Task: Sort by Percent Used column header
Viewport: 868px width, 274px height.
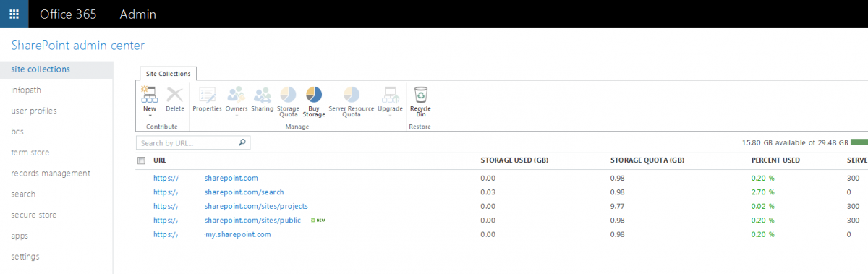Action: (x=776, y=160)
